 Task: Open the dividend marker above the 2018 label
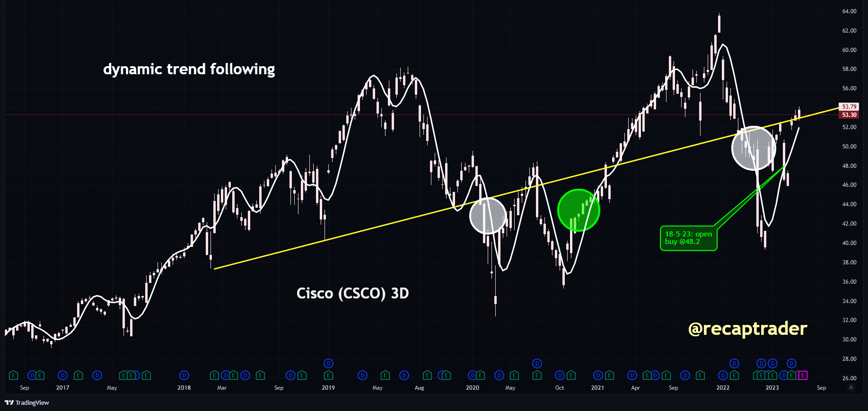click(x=184, y=376)
